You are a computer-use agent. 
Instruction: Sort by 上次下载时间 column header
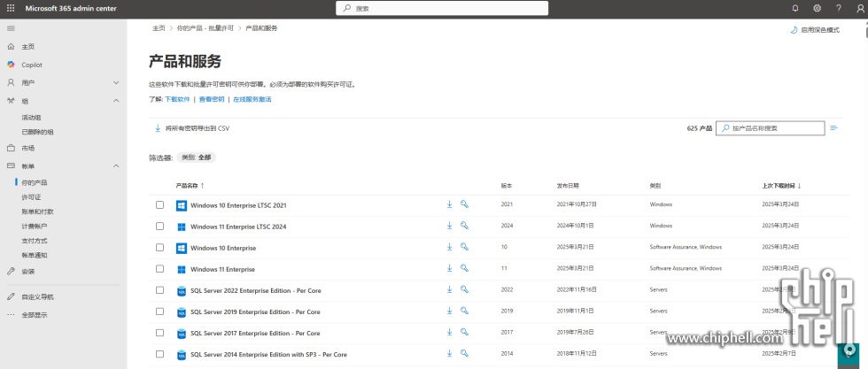click(781, 186)
